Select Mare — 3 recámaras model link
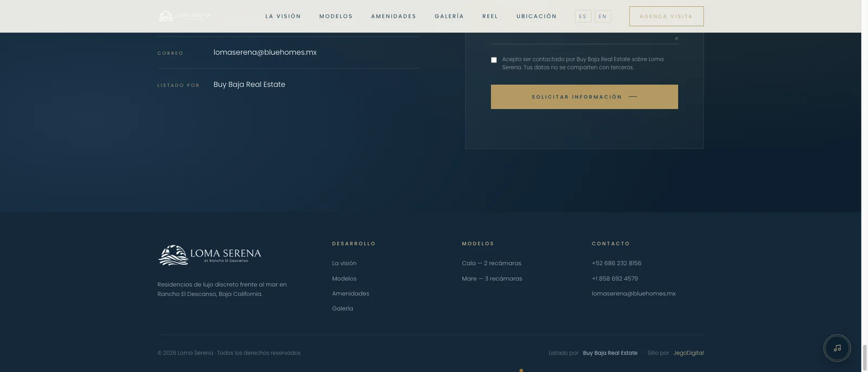The width and height of the screenshot is (868, 372). coord(492,279)
